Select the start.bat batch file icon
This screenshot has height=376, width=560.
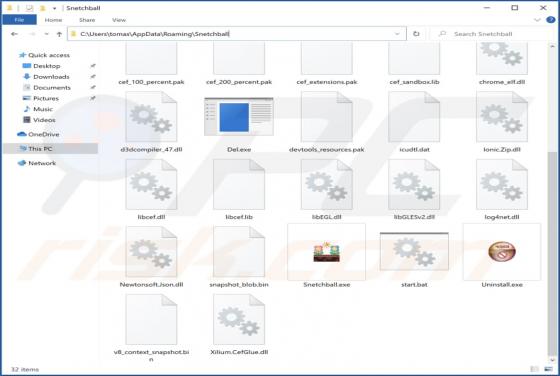pyautogui.click(x=414, y=252)
